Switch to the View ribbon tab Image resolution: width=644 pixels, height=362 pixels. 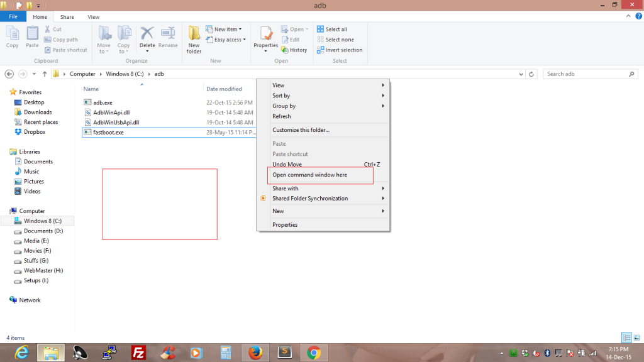click(94, 17)
